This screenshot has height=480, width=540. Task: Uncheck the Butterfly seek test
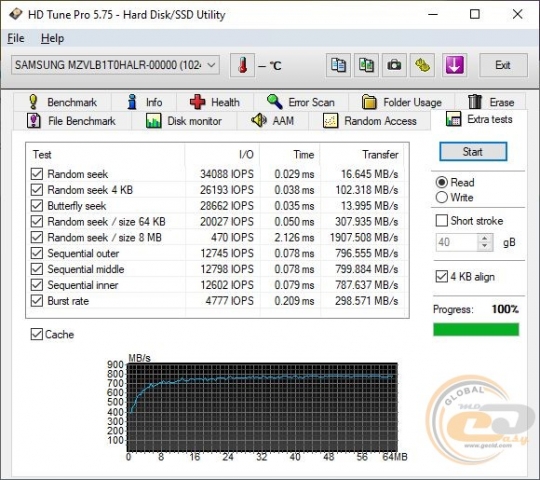click(37, 206)
